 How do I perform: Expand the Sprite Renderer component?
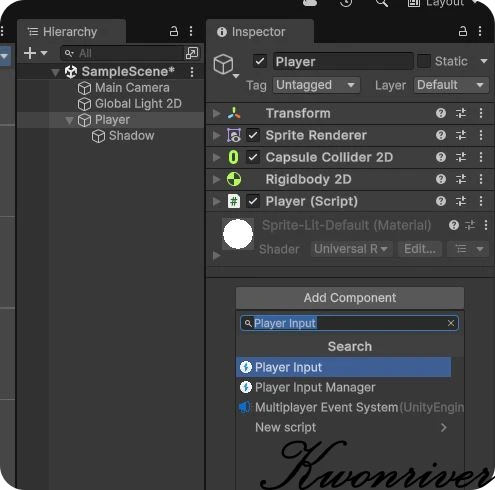(x=217, y=135)
